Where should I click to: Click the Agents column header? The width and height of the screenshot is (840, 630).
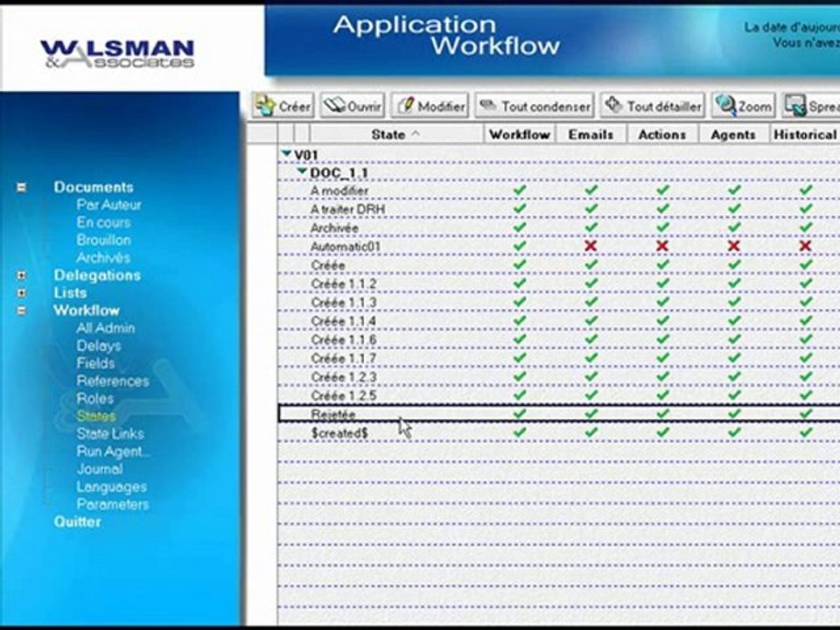pos(733,134)
